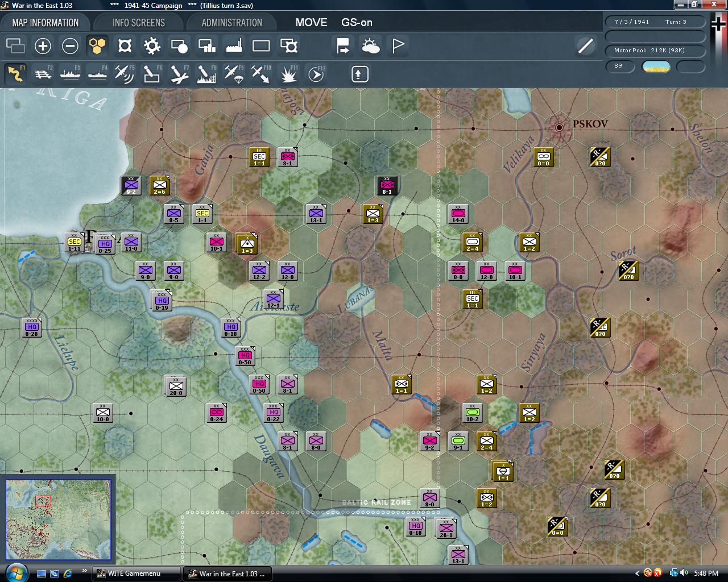Click the four-cornered square icon beside the hex grid button
The width and height of the screenshot is (728, 582).
click(x=125, y=45)
